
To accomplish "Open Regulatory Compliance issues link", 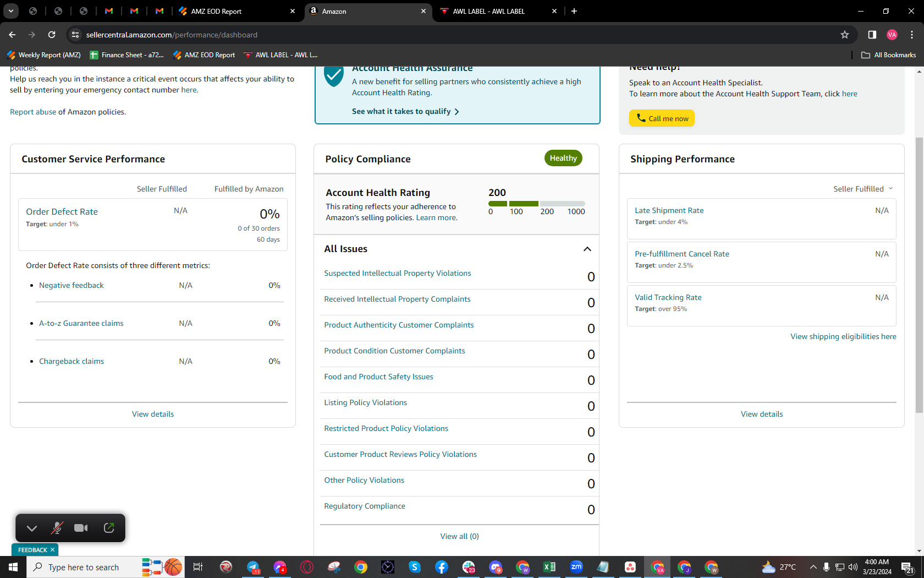I will pos(364,506).
